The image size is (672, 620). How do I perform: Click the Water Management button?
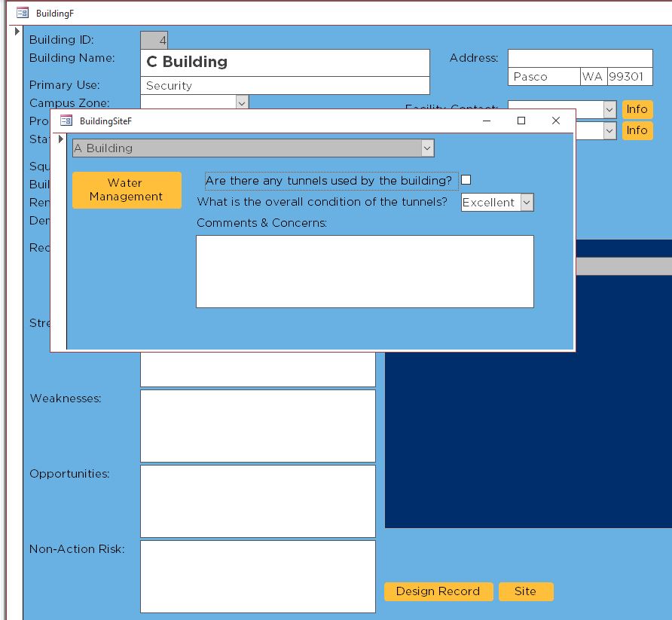pyautogui.click(x=127, y=190)
